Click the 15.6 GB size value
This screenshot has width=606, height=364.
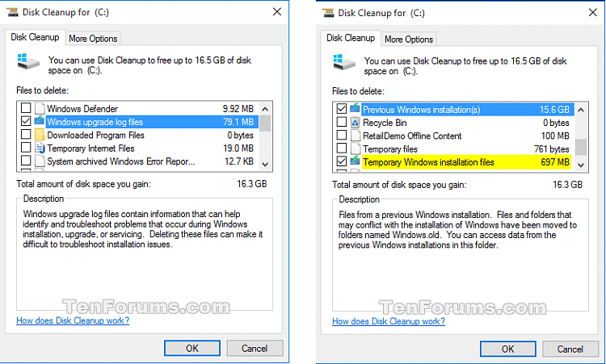554,110
